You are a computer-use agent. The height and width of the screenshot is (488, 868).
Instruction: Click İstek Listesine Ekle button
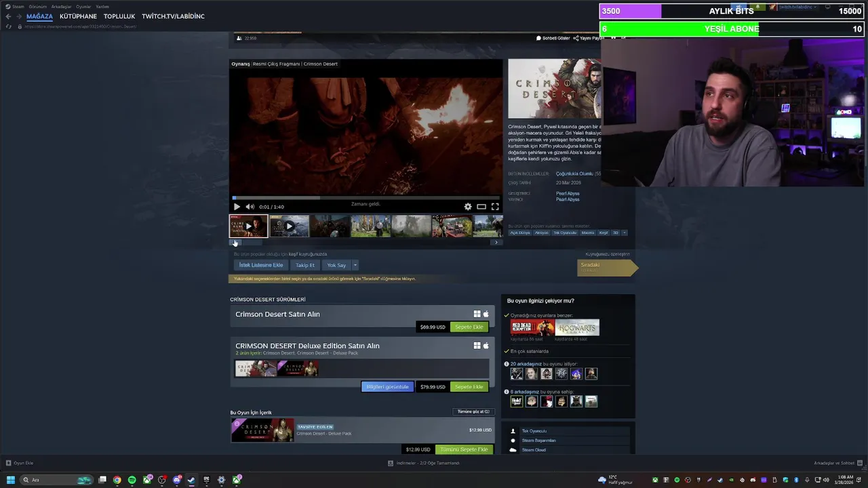261,265
